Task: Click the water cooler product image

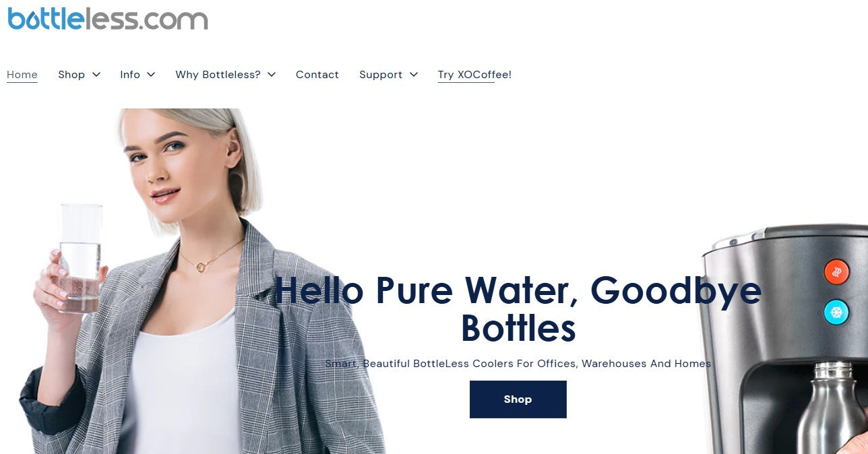Action: (x=784, y=339)
